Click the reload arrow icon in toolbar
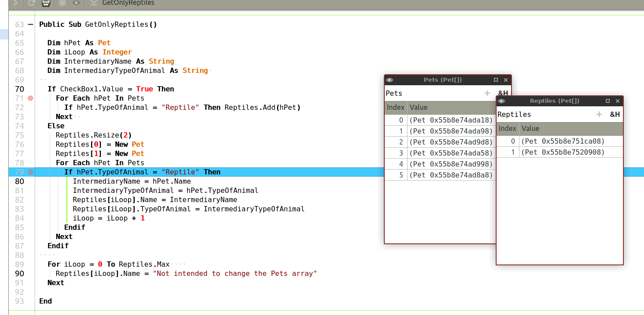644x315 pixels. pyautogui.click(x=31, y=3)
